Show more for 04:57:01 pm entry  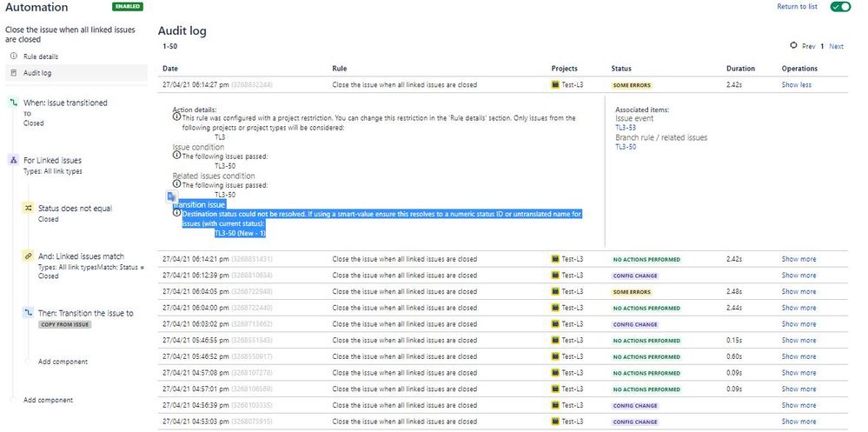point(798,389)
